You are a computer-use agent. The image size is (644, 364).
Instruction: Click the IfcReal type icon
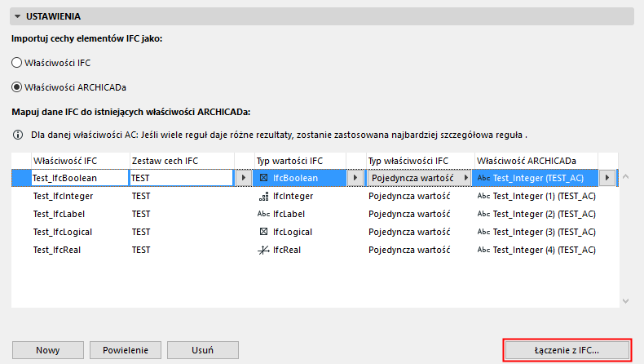[x=263, y=250]
